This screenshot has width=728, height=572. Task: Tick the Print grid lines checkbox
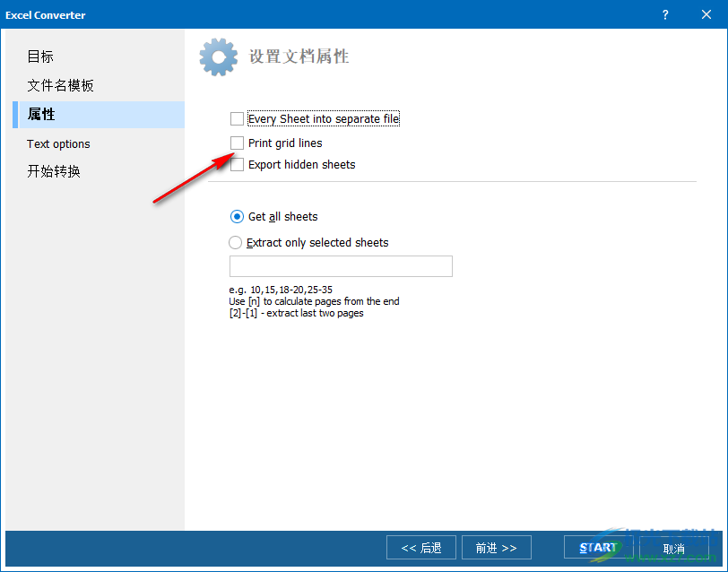point(237,143)
